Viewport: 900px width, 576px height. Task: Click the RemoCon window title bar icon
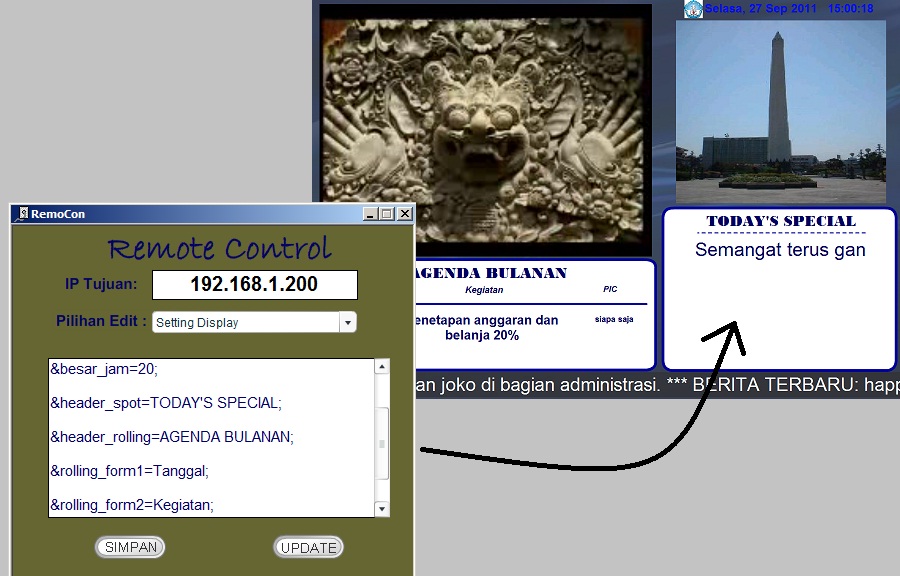(23, 213)
